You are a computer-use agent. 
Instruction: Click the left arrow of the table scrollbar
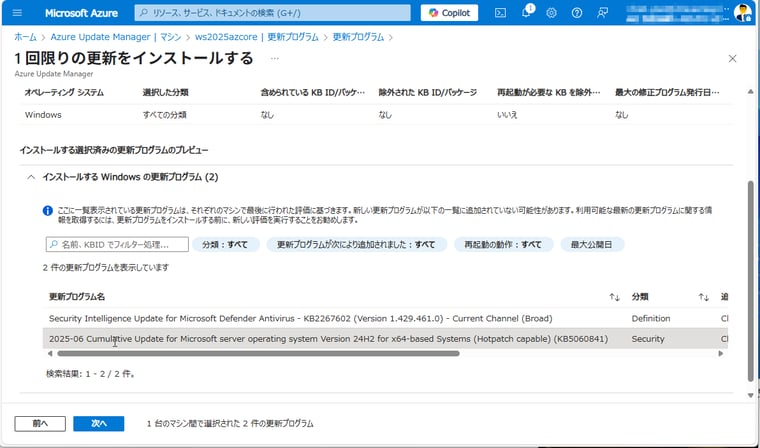(50, 353)
